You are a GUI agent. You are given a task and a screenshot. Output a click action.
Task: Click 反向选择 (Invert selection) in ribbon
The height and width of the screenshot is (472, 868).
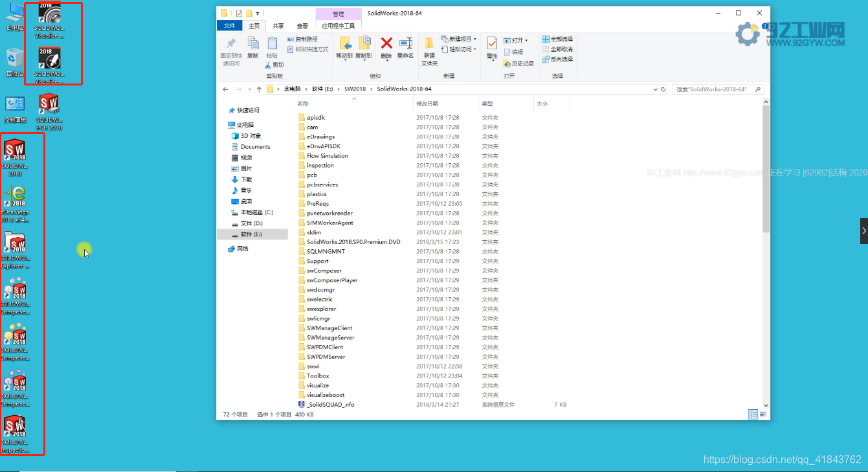point(557,59)
